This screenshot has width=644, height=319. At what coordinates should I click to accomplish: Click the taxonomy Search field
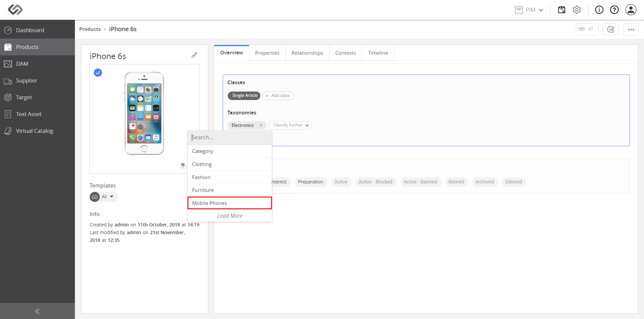point(230,137)
